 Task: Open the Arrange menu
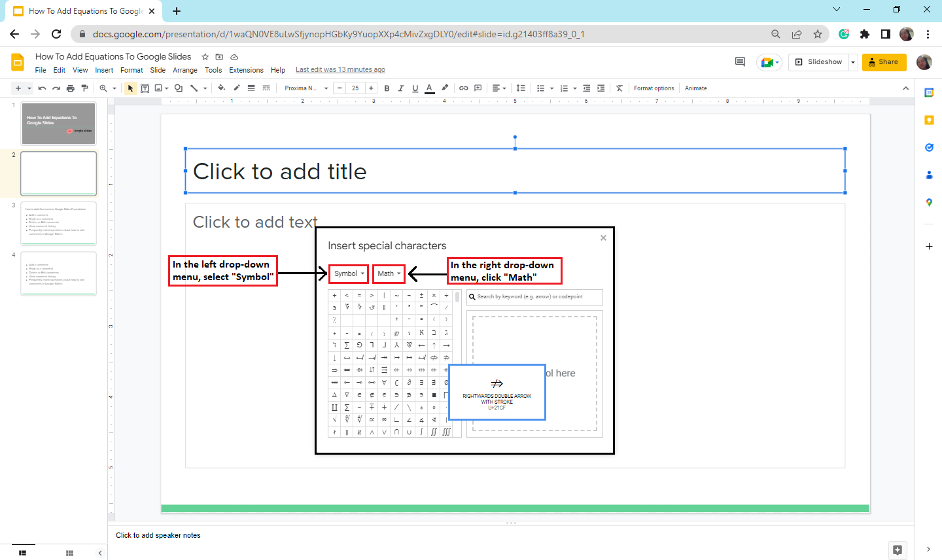tap(184, 70)
